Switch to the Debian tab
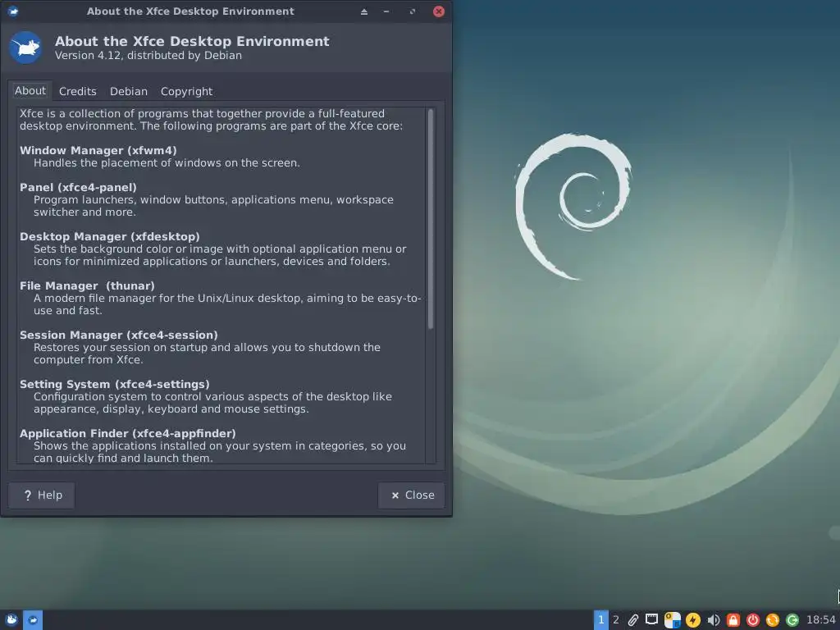 [x=129, y=91]
